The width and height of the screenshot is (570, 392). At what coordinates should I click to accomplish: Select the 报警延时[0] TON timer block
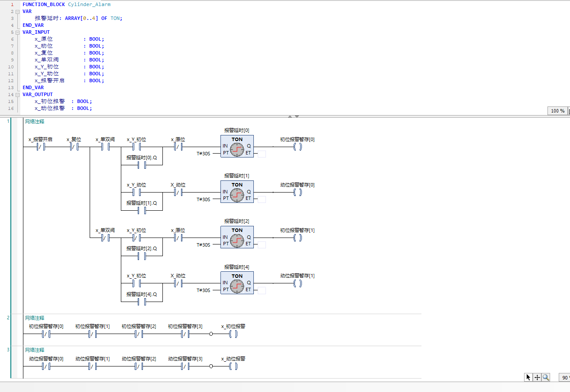(x=237, y=146)
